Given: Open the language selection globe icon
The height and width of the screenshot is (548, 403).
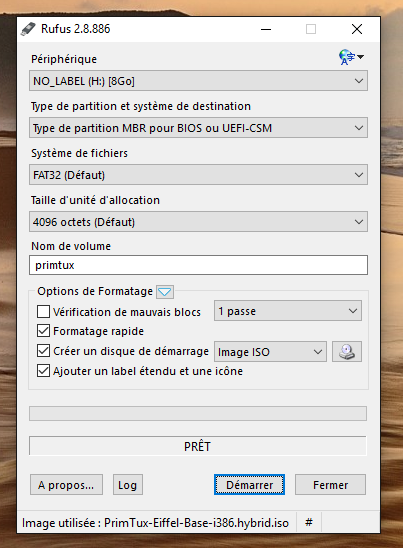Looking at the screenshot, I should tap(351, 57).
